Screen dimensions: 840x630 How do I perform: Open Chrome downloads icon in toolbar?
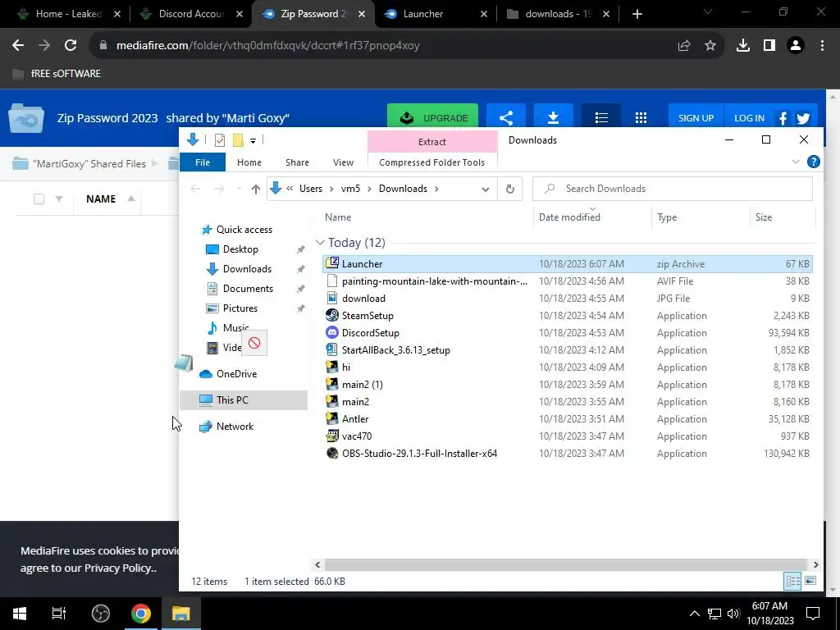click(743, 46)
